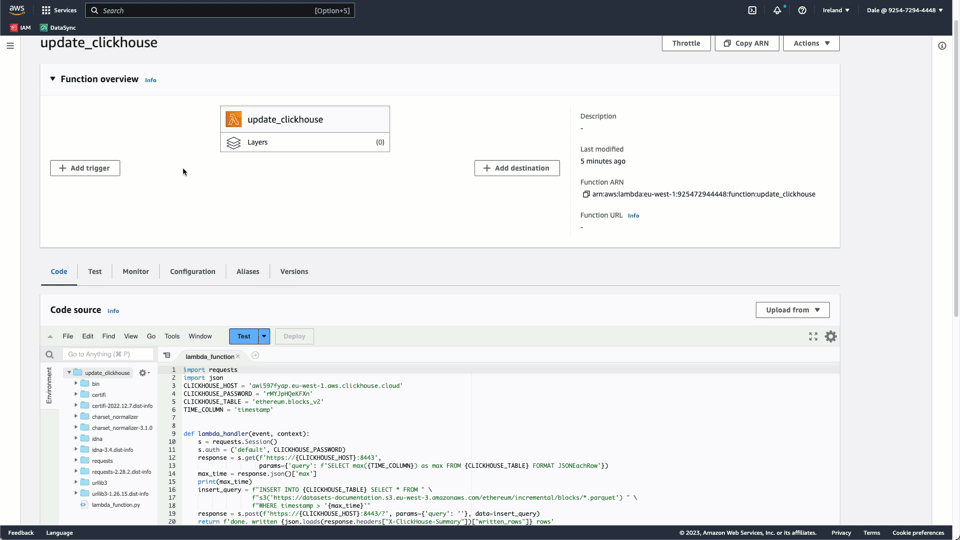Switch to the Configuration tab
The height and width of the screenshot is (540, 960).
coord(192,271)
